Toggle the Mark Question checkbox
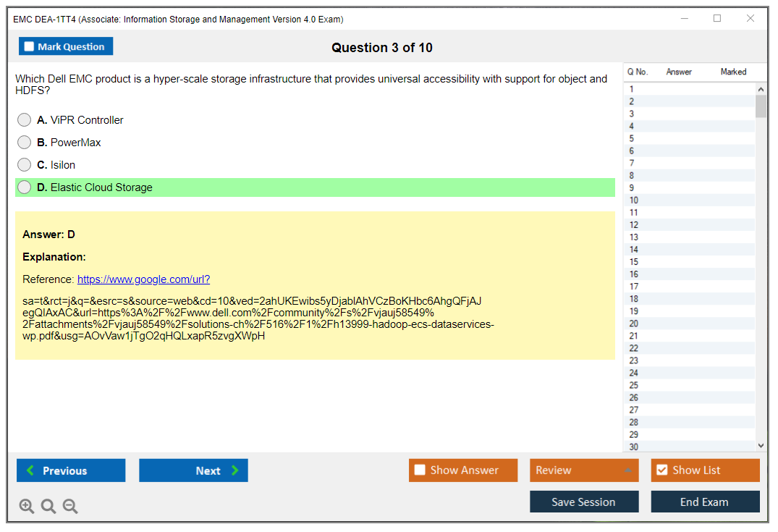 click(30, 47)
